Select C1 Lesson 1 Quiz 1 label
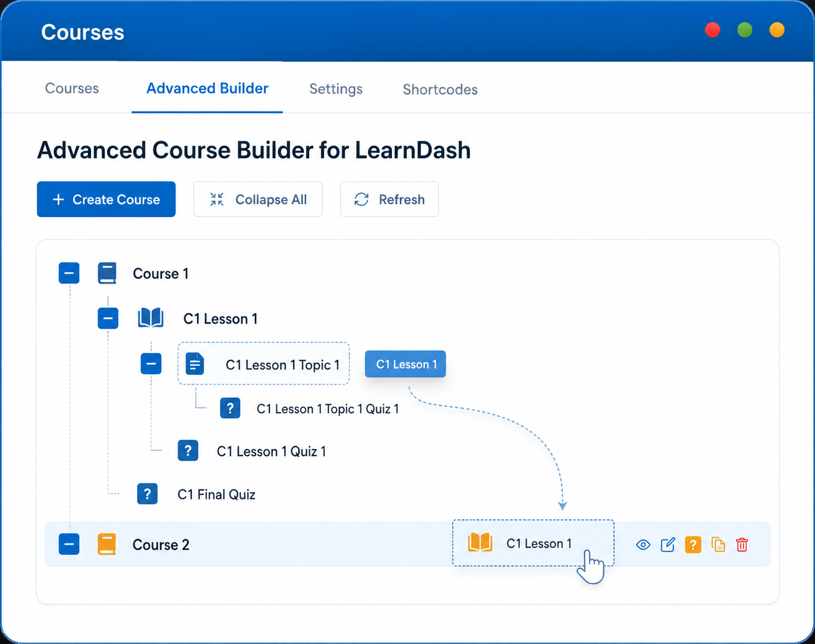 pyautogui.click(x=271, y=451)
